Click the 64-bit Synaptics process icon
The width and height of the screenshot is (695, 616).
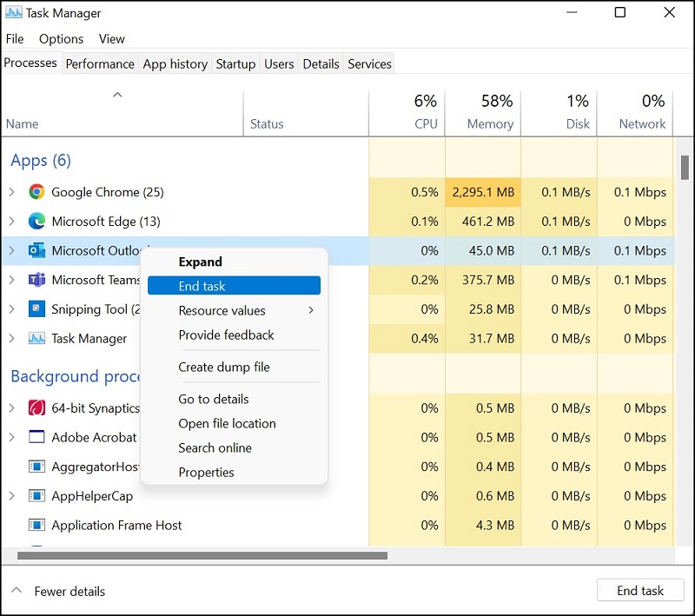coord(36,407)
